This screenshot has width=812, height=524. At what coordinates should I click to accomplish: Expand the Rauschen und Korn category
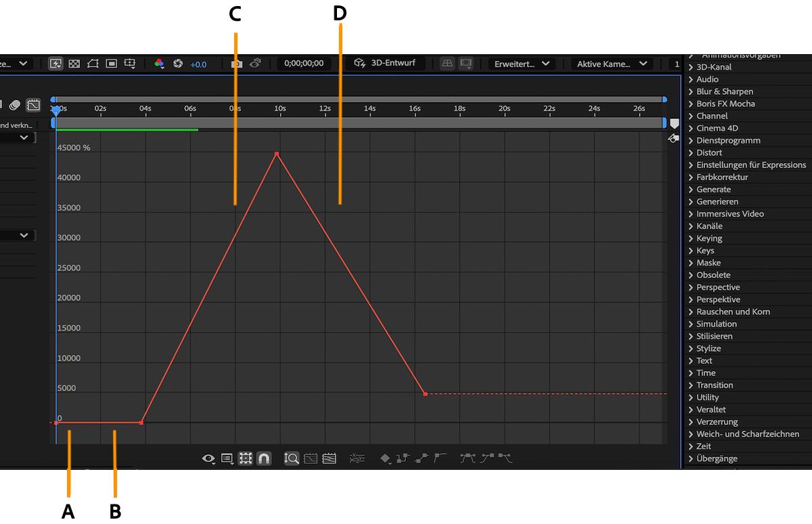click(692, 312)
